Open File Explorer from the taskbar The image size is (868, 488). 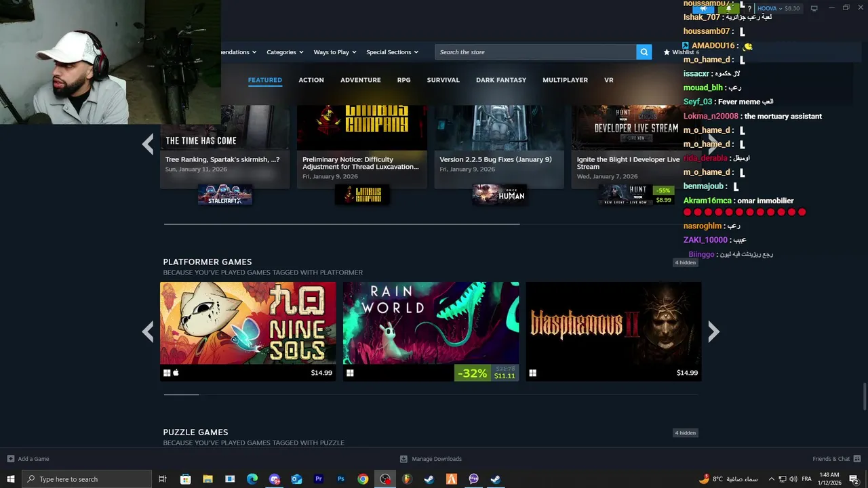click(x=208, y=479)
